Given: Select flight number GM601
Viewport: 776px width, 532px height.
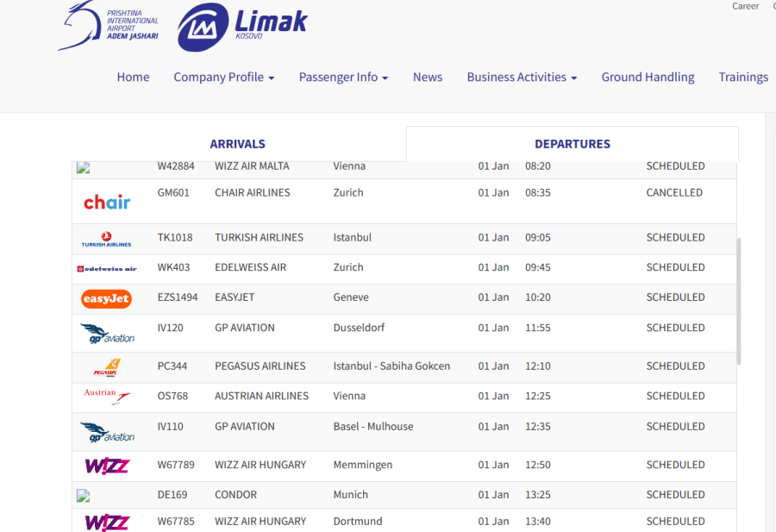Looking at the screenshot, I should (x=173, y=192).
